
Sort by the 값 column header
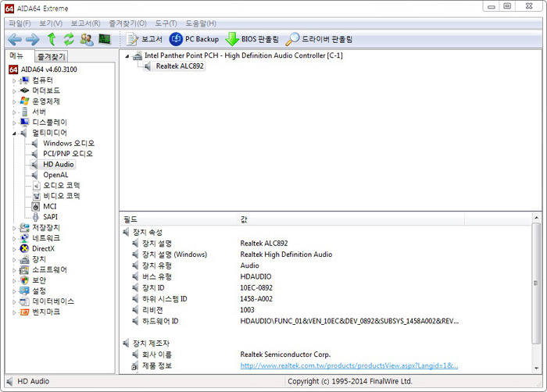click(350, 219)
